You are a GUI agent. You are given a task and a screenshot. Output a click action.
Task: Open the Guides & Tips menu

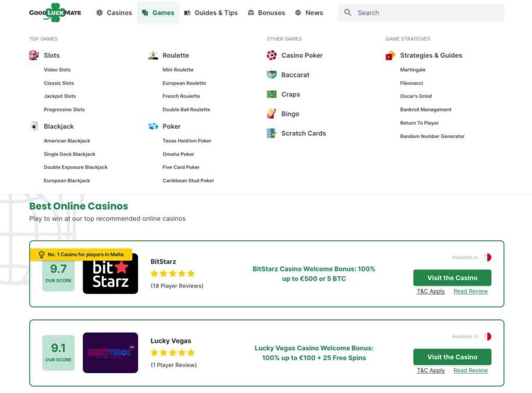pyautogui.click(x=211, y=12)
